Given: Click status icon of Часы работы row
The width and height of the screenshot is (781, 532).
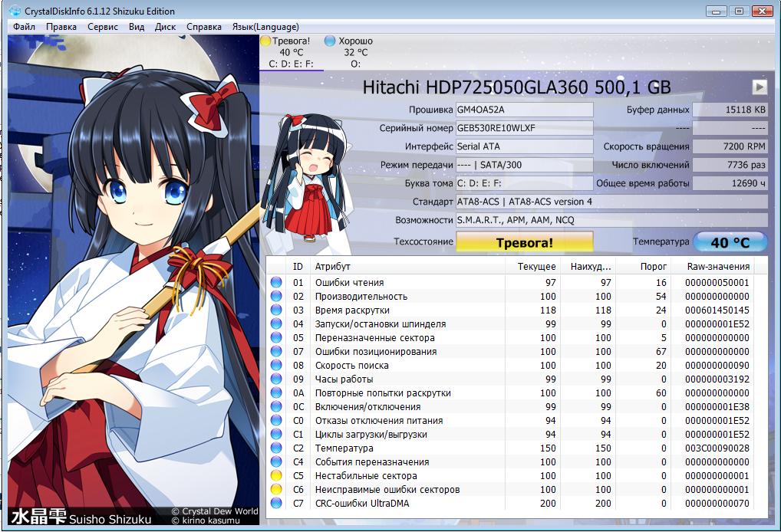Looking at the screenshot, I should point(276,379).
